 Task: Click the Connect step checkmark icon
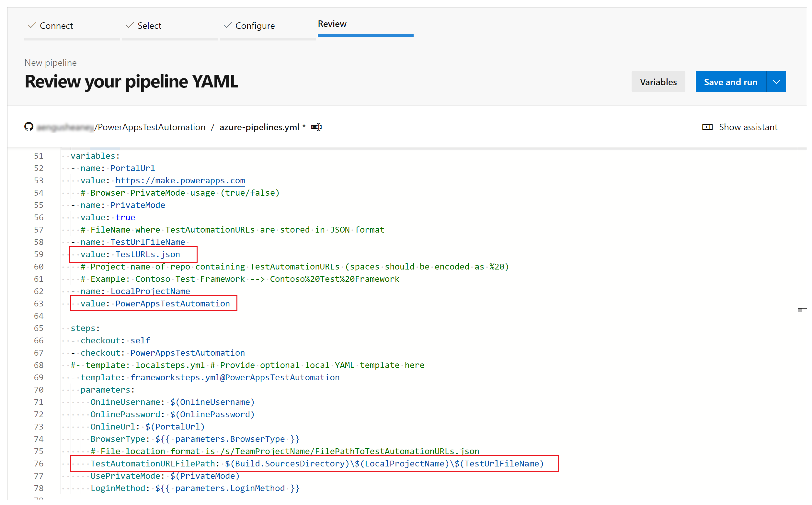pyautogui.click(x=31, y=24)
